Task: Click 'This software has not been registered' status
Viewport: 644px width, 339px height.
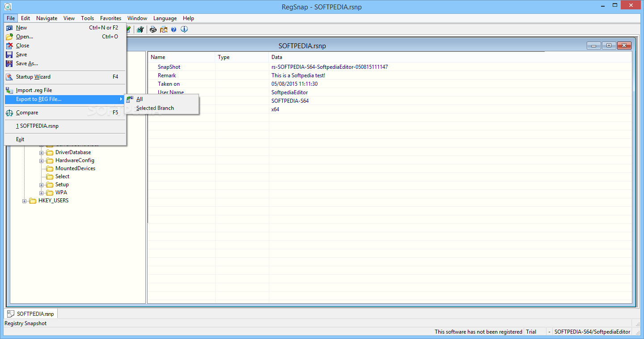Action: pos(479,332)
